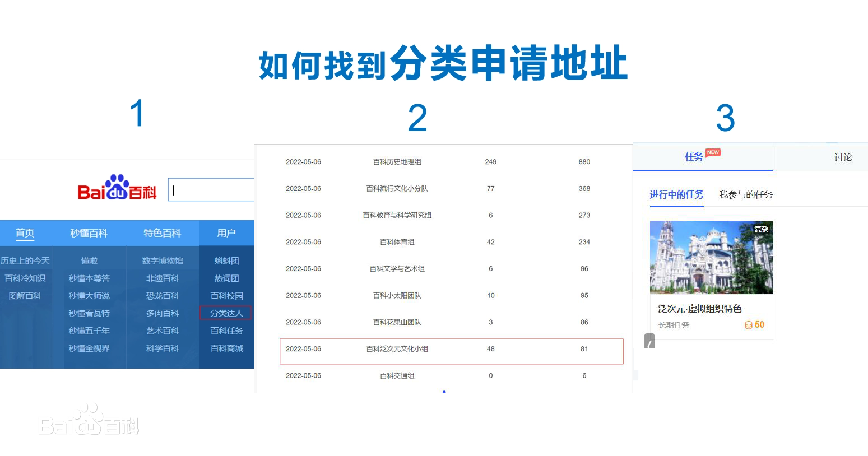
Task: Click the Baidu Baike paw logo
Action: [117, 187]
